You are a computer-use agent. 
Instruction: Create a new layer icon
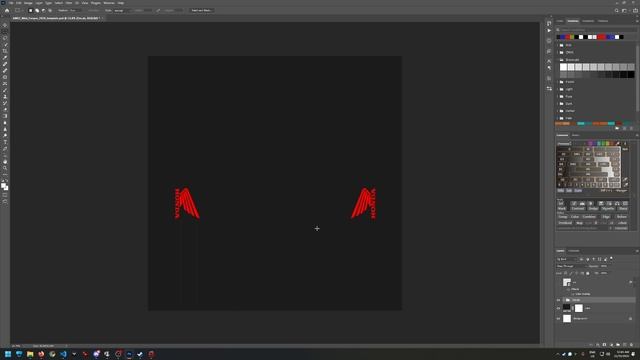pos(624,345)
